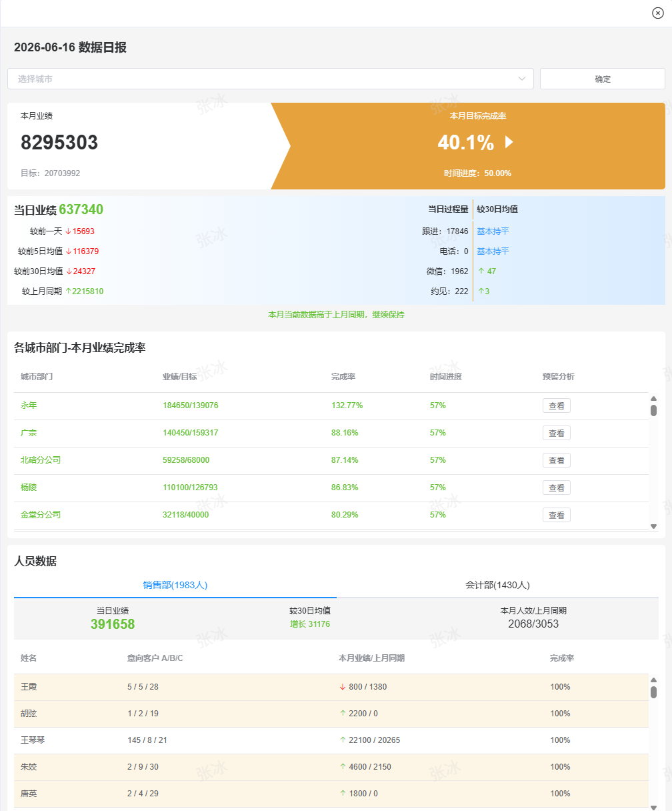Click the down arrow beside 24327
The height and width of the screenshot is (811, 672).
[x=68, y=271]
